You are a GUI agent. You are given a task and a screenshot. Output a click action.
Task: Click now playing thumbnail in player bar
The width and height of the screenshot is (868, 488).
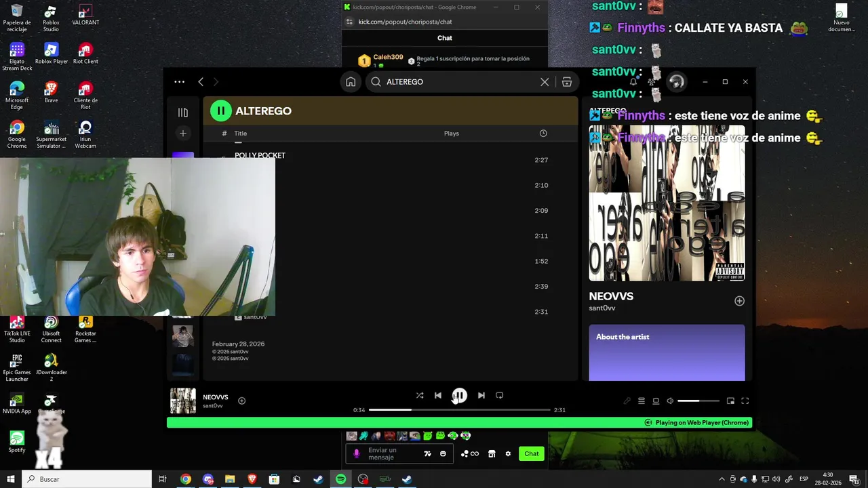(183, 401)
